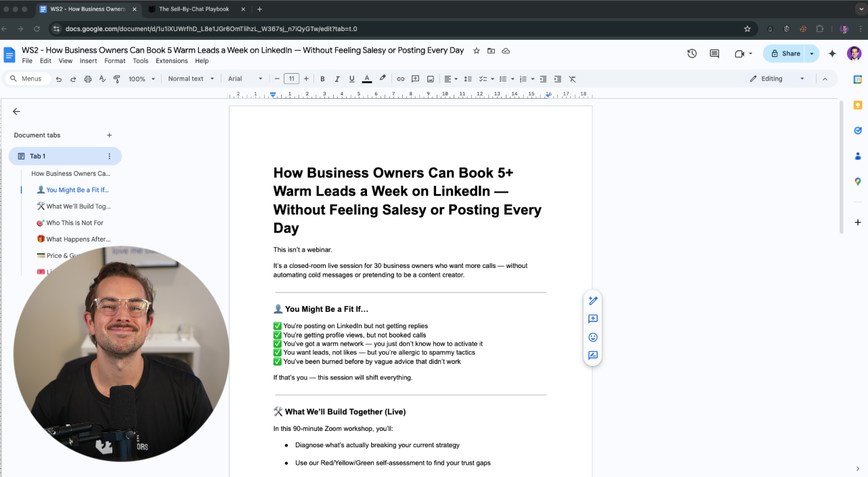868x477 pixels.
Task: Toggle bold formatting
Action: coord(322,79)
